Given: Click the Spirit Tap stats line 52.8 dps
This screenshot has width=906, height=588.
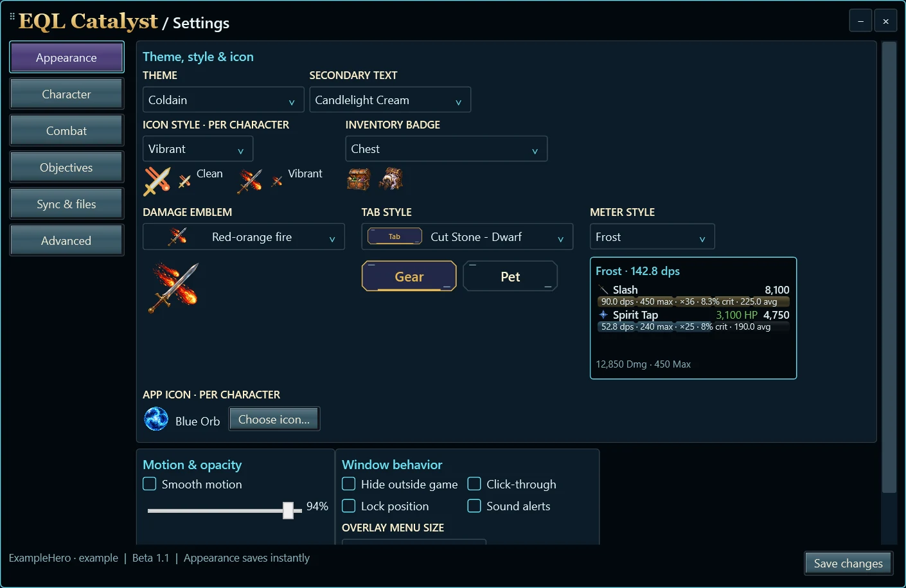Looking at the screenshot, I should tap(693, 326).
